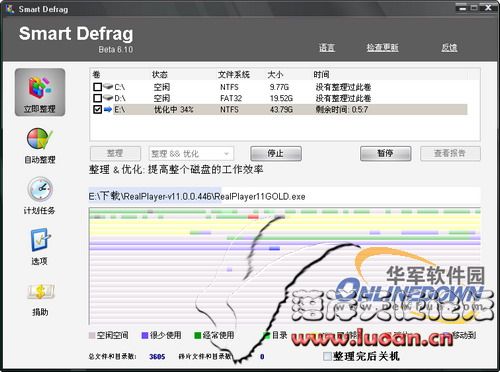Open the 立即整理 (Defrag Now) sidebar icon

pos(40,92)
